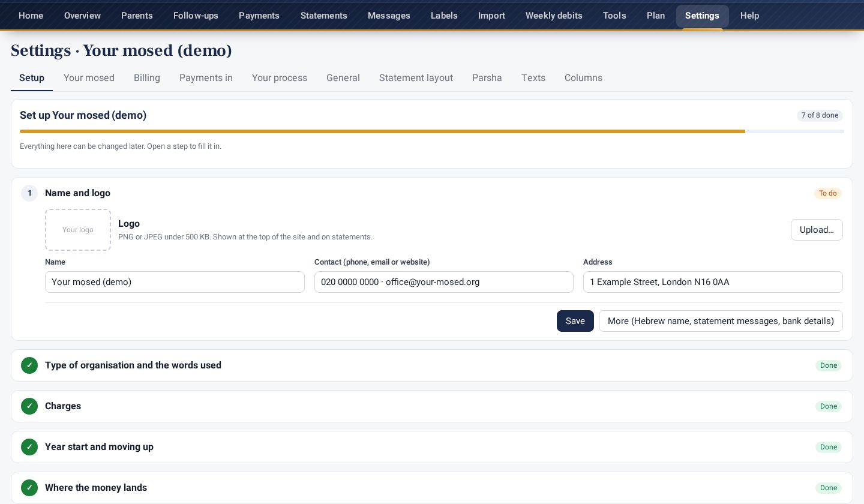Viewport: 864px width, 504px height.
Task: Expand the Charges step
Action: tap(432, 406)
